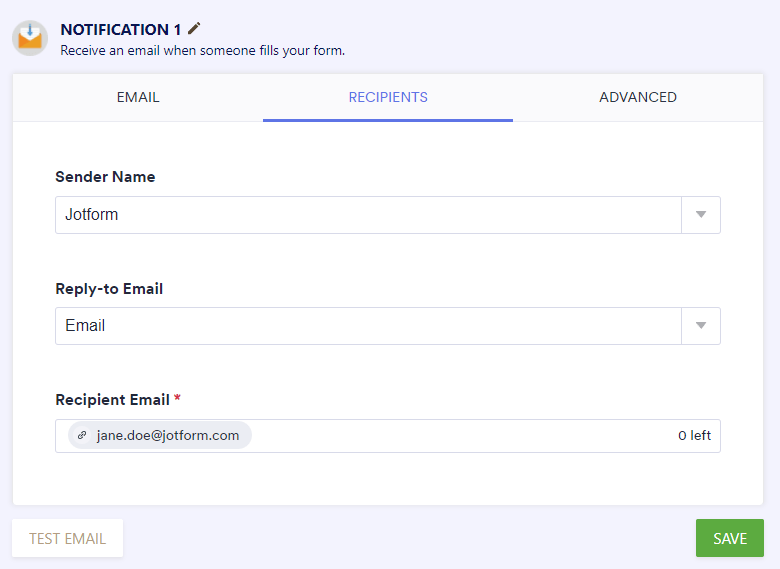The width and height of the screenshot is (780, 569).
Task: Click the '0 left' recipient counter
Action: [694, 436]
